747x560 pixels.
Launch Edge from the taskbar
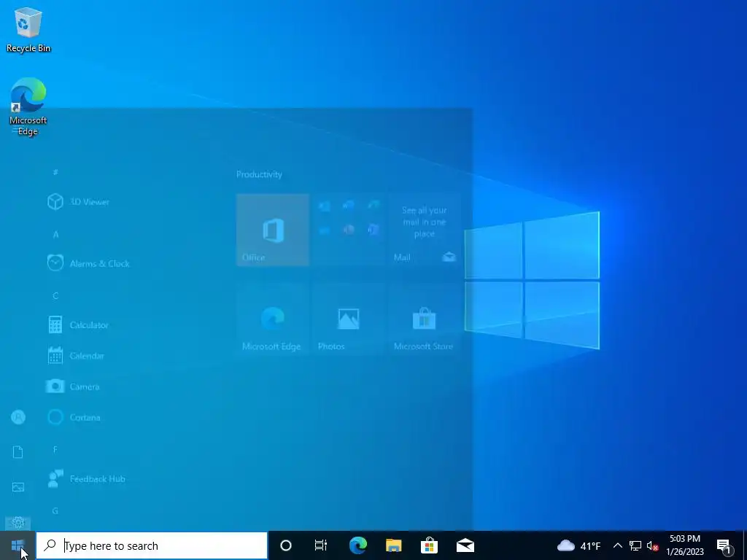(x=357, y=545)
